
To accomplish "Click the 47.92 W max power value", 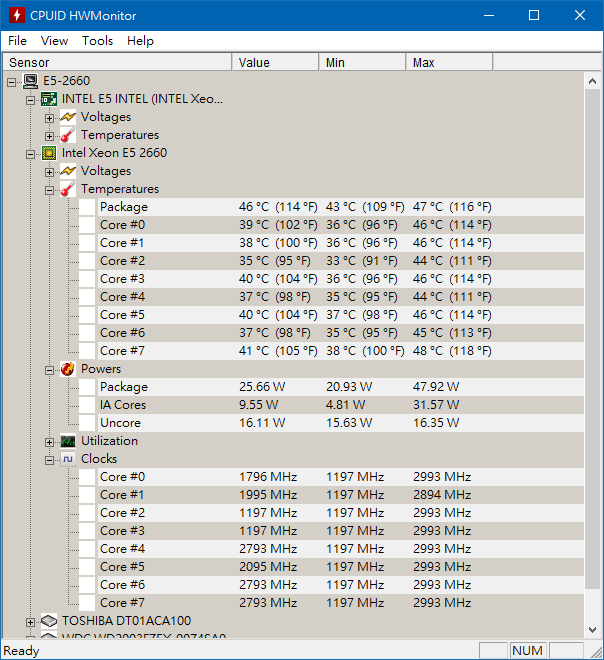I will [x=436, y=387].
